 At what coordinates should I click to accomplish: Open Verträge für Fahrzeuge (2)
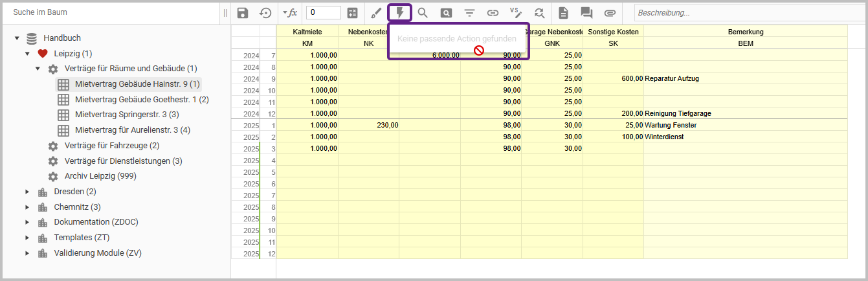coord(111,146)
